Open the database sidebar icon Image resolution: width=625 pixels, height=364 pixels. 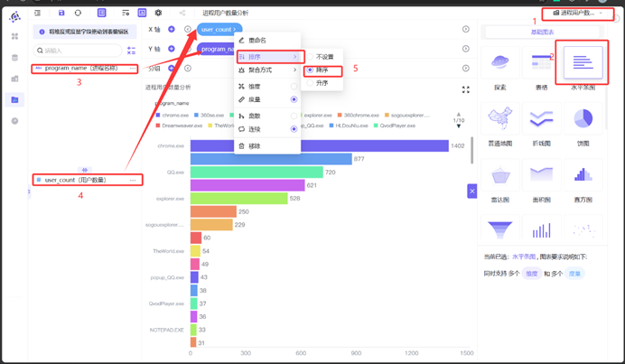14,58
